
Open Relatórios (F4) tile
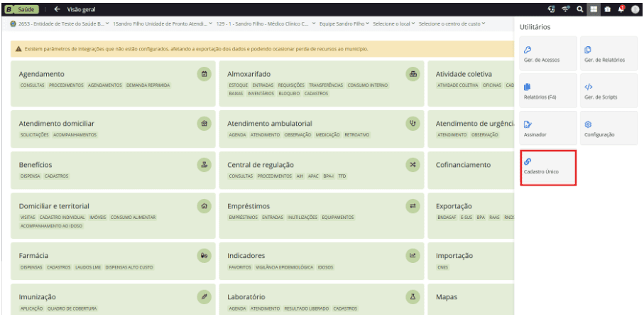click(548, 91)
